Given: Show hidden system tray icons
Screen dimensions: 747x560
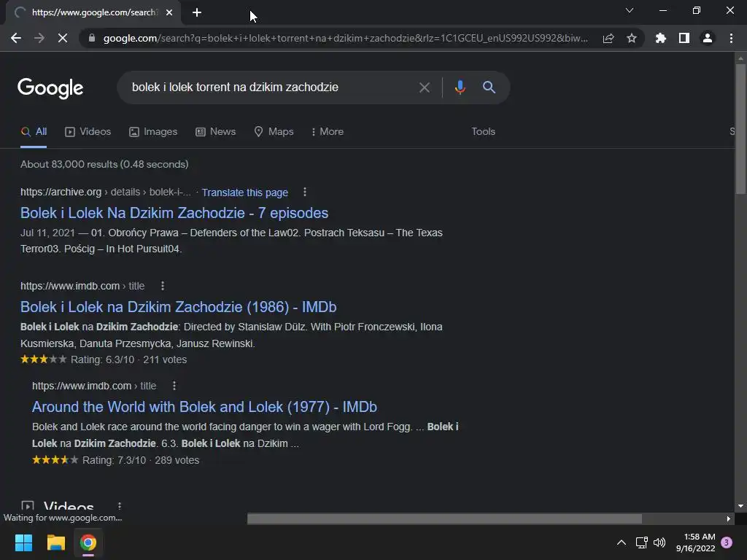Looking at the screenshot, I should coord(622,542).
